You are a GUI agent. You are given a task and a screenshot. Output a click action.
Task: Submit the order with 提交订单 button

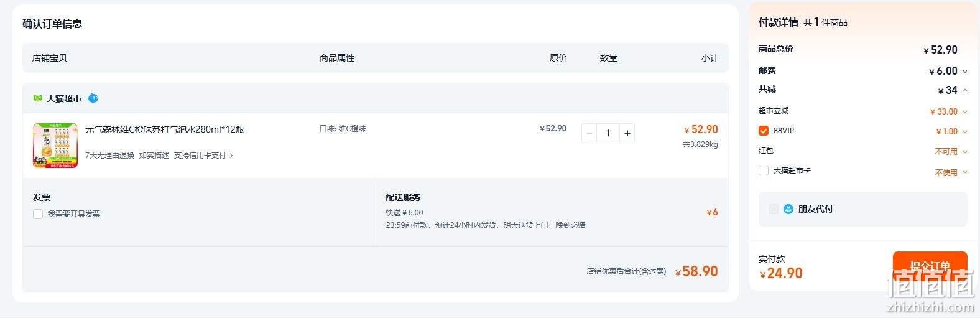click(930, 266)
